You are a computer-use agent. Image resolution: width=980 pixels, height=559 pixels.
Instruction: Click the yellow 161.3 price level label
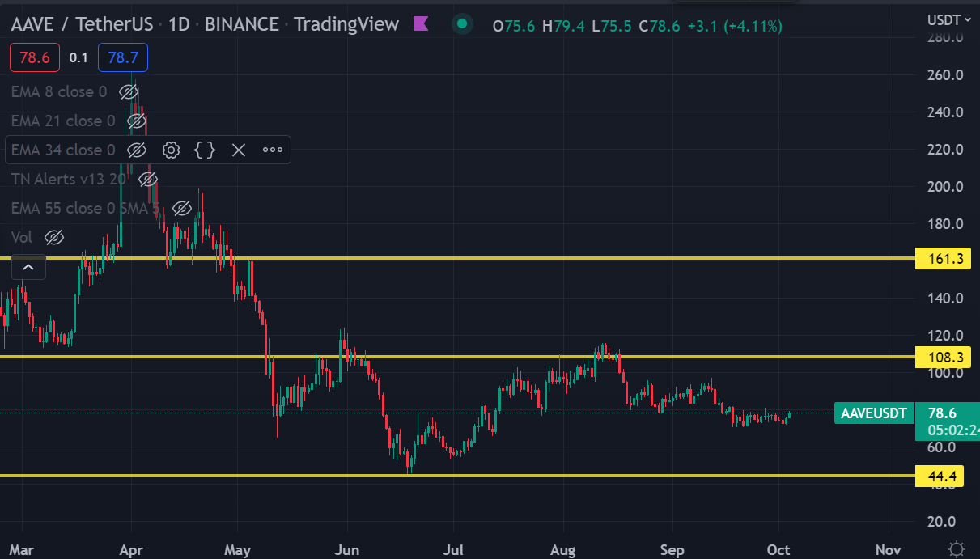tap(942, 259)
